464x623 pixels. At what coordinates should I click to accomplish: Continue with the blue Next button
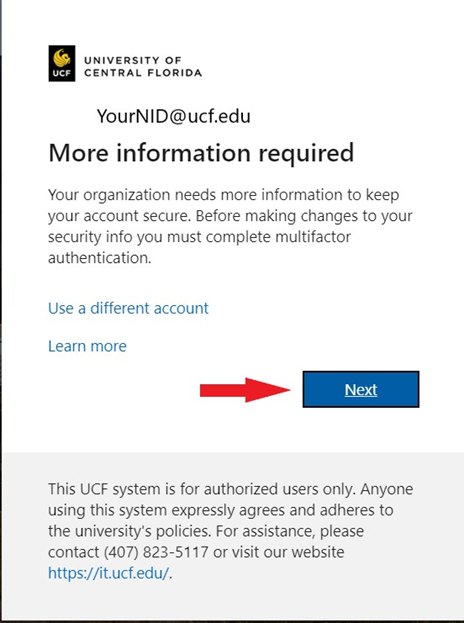coord(361,389)
